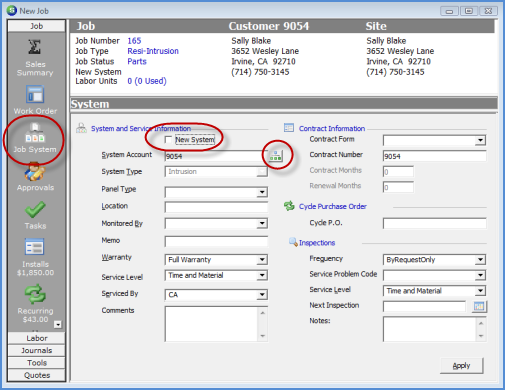Select the Job tab in sidebar

tap(36, 26)
